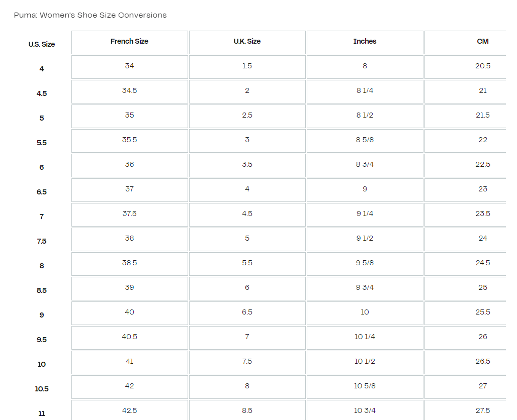Click the U.K. size 7.5 cell

click(x=247, y=362)
